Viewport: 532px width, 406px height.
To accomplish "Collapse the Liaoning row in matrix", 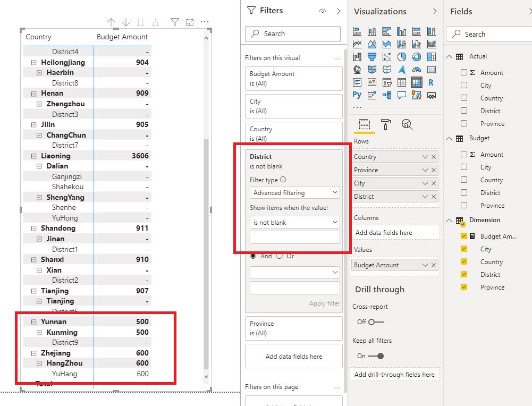I will 33,156.
